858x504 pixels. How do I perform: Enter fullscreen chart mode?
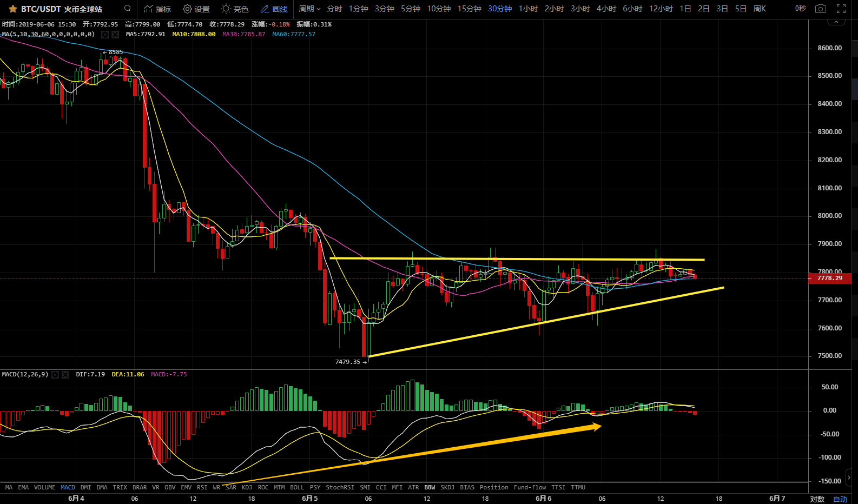pyautogui.click(x=841, y=9)
